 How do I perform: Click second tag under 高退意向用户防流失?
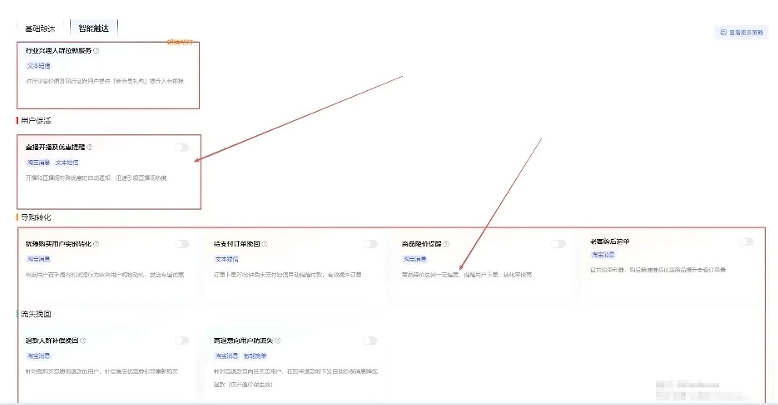click(255, 356)
